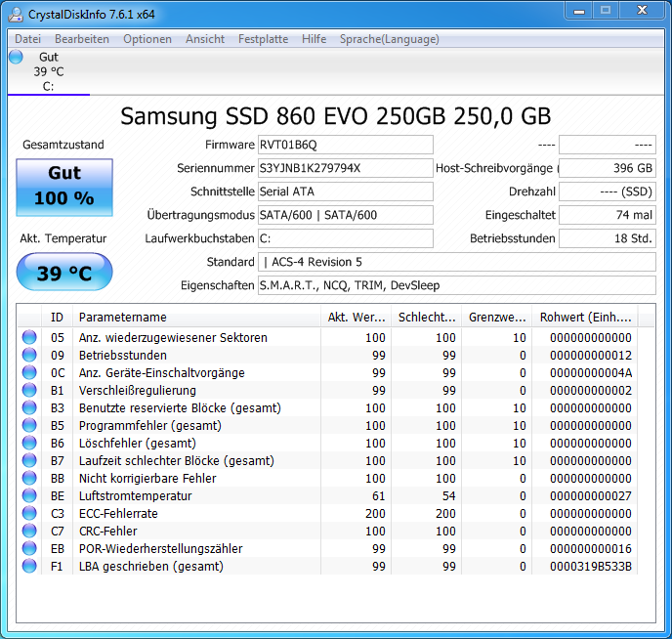Open the Hilfe menu

[314, 39]
